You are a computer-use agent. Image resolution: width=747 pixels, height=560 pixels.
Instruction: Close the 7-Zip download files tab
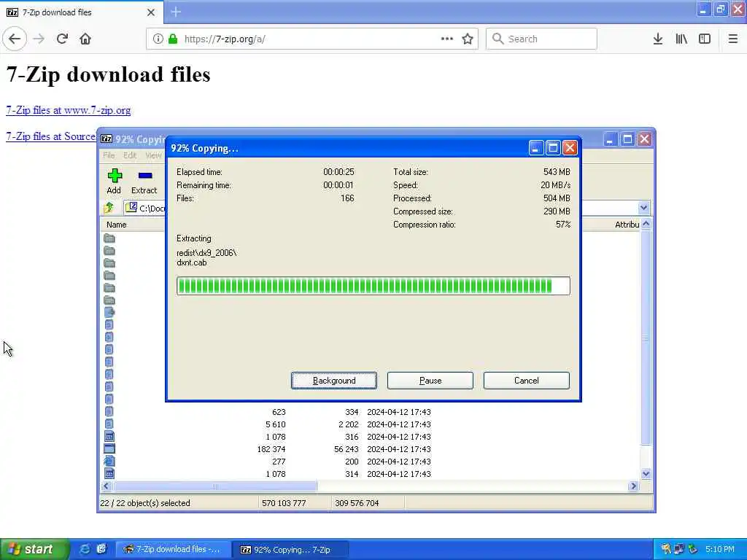[151, 12]
